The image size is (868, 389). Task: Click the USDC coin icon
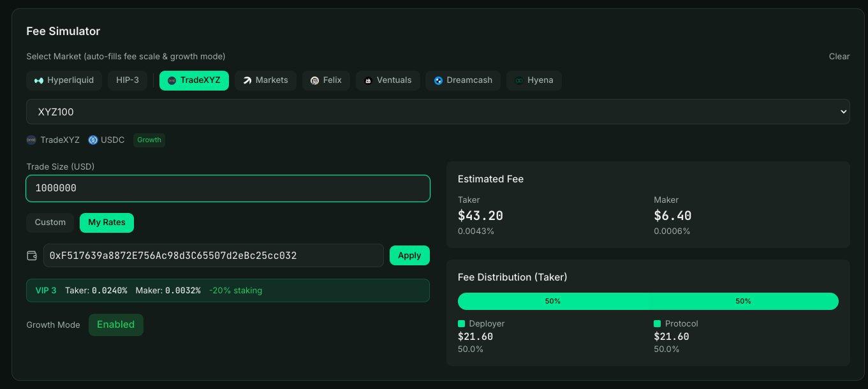(93, 140)
